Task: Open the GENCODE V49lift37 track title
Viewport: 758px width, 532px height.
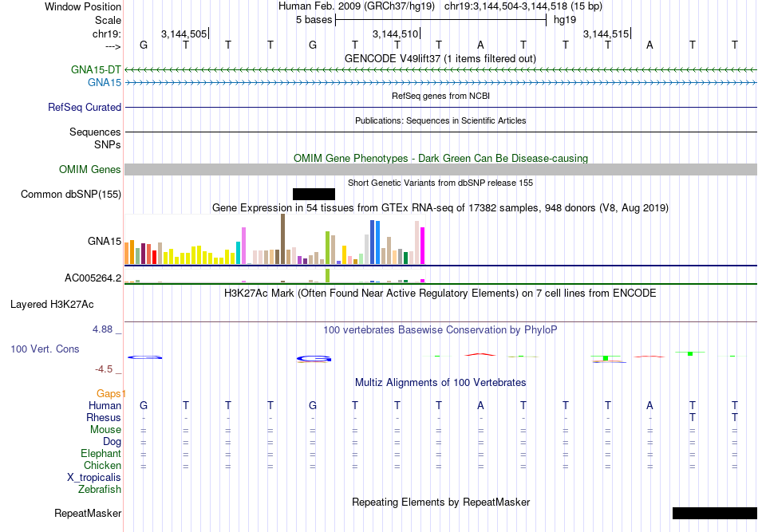Action: click(x=440, y=58)
